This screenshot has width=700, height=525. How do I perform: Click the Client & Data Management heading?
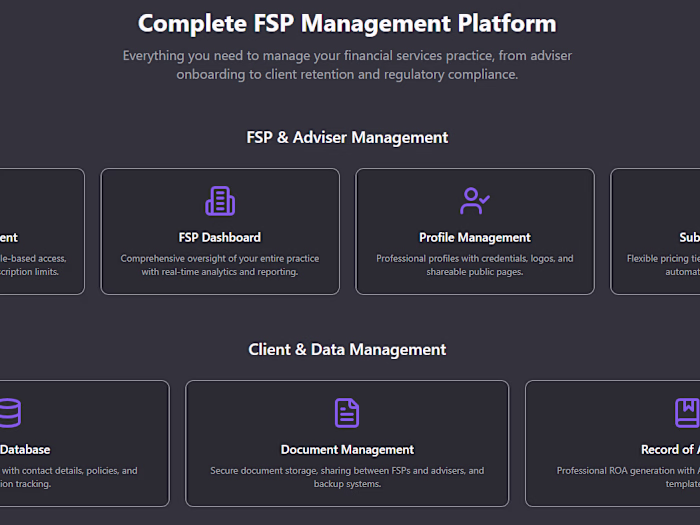coord(347,350)
